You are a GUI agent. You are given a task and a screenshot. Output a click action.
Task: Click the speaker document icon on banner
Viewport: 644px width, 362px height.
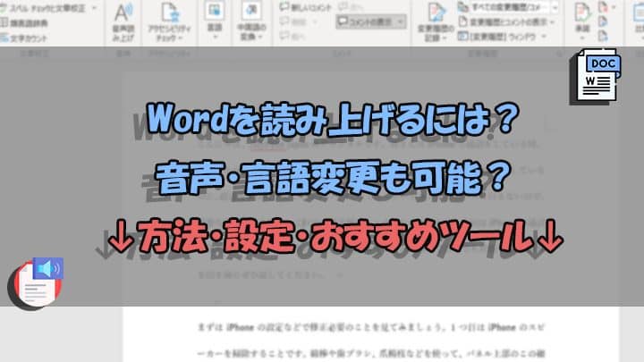[x=36, y=283]
